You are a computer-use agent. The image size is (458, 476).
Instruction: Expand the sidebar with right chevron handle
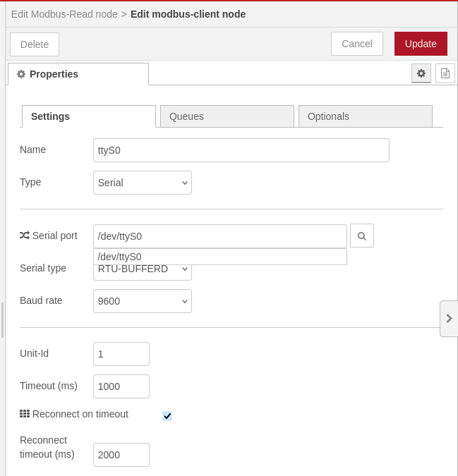tap(449, 319)
